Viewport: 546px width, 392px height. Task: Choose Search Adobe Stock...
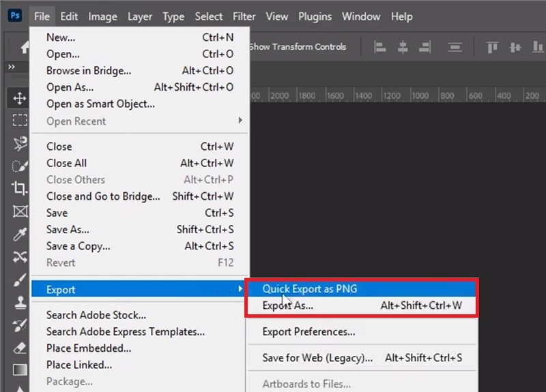click(140, 315)
